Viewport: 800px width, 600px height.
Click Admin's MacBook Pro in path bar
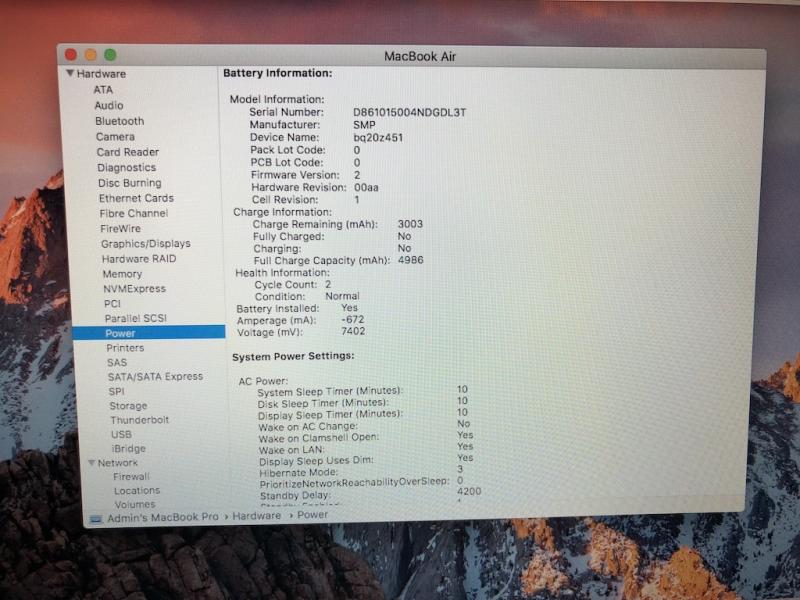click(x=163, y=517)
